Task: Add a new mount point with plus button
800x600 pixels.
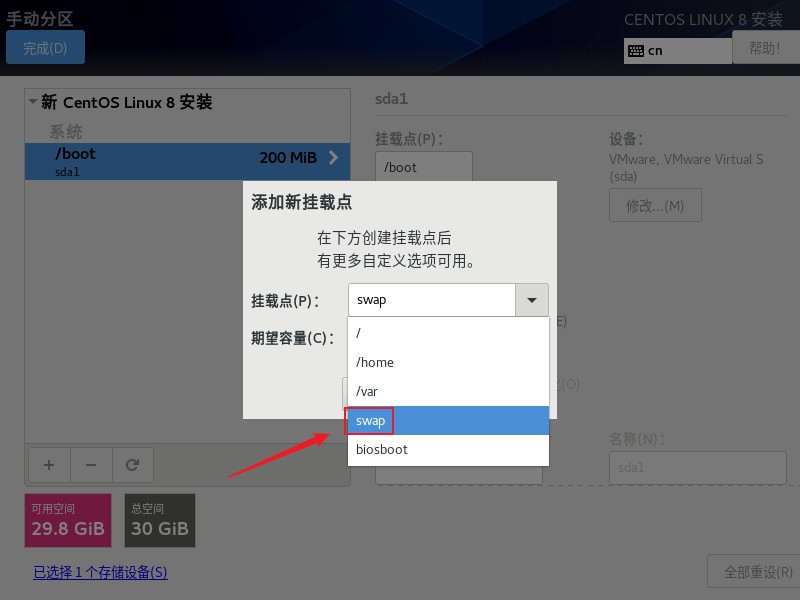Action: (x=49, y=465)
